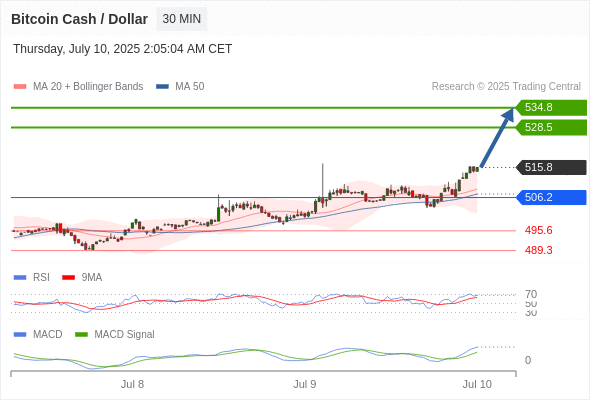The width and height of the screenshot is (590, 400).
Task: Click the Bitcoin Cash / Dollar title
Action: pyautogui.click(x=79, y=19)
